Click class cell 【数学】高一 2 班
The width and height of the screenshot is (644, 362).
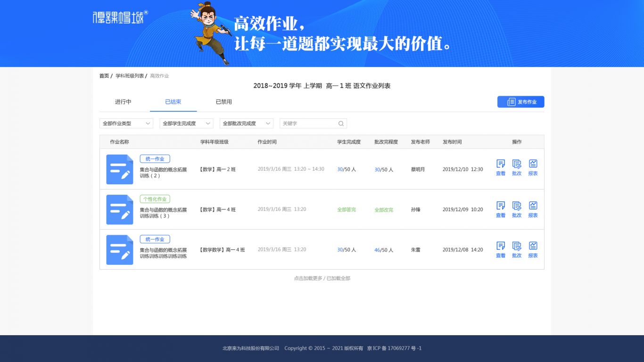[x=217, y=169]
